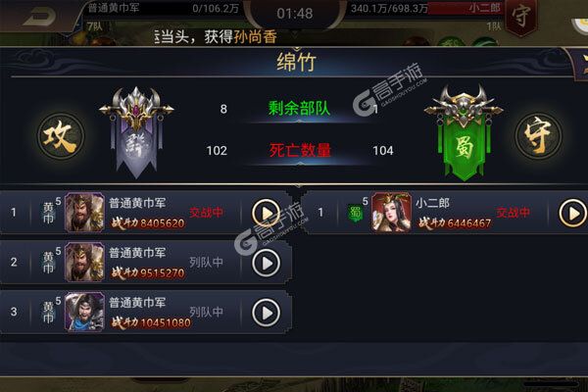
Task: Select the green 蜀 faction banner
Action: point(464,132)
